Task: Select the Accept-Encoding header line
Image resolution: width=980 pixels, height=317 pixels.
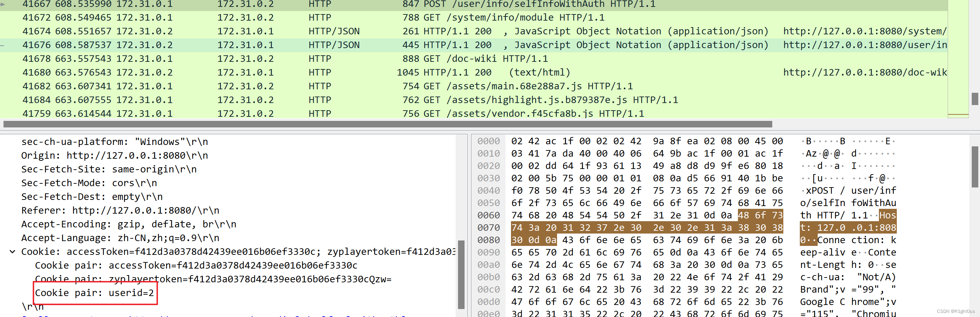Action: pos(129,224)
